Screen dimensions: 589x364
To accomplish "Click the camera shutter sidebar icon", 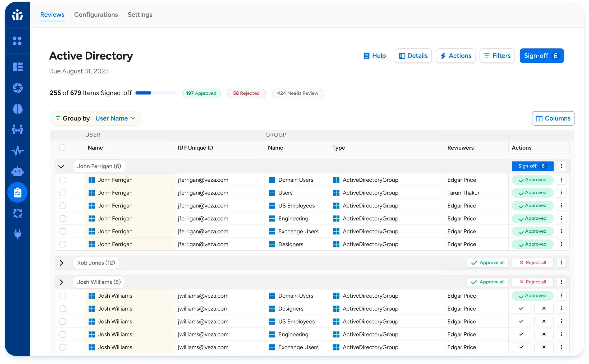I will tap(17, 88).
